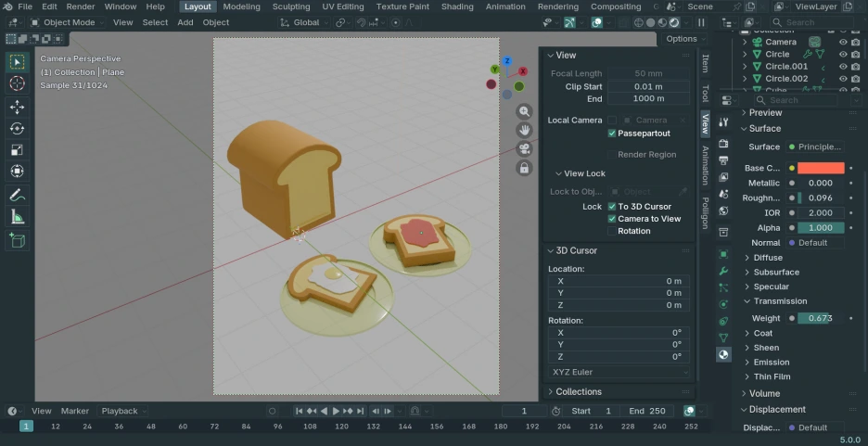Select the Move tool
This screenshot has width=868, height=446.
coord(18,108)
